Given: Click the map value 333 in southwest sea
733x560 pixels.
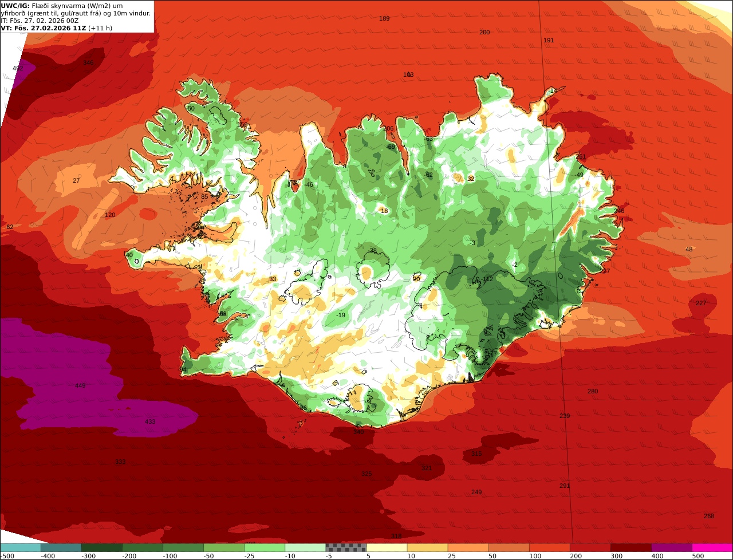Looking at the screenshot, I should (x=120, y=462).
